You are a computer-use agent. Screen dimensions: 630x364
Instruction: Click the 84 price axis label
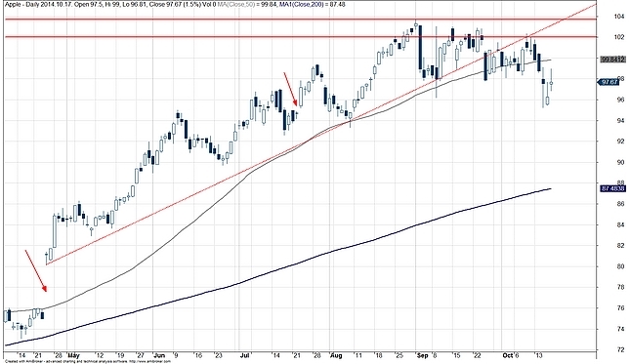[620, 224]
